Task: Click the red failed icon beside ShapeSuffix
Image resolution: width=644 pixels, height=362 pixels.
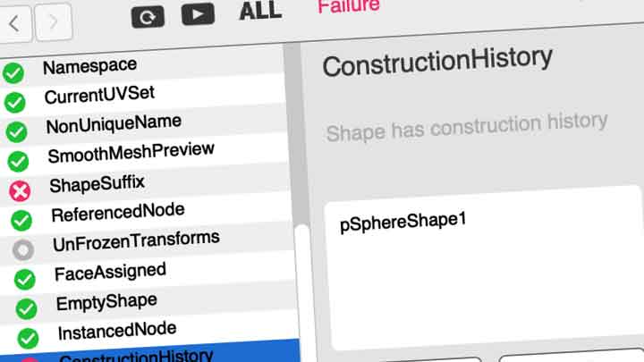Action: [x=20, y=190]
